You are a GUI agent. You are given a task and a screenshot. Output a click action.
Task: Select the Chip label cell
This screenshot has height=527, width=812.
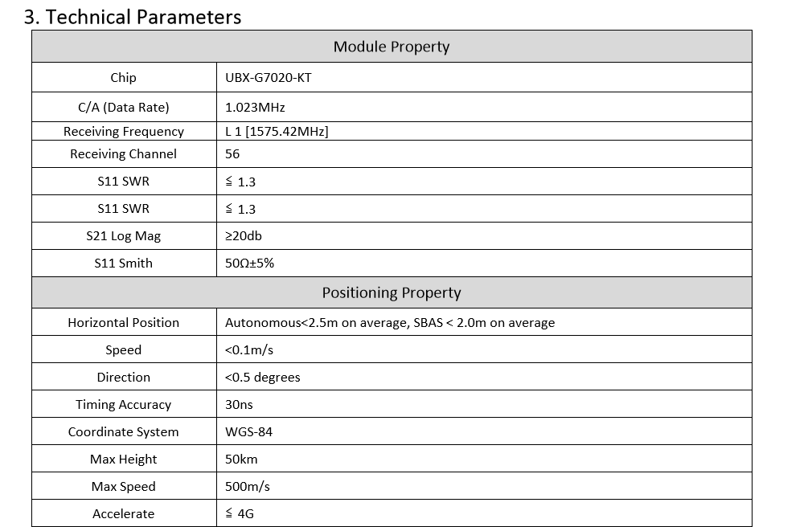(x=124, y=77)
